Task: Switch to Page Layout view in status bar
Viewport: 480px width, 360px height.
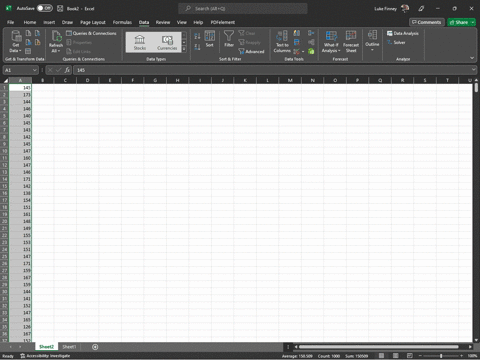Action: tap(396, 356)
